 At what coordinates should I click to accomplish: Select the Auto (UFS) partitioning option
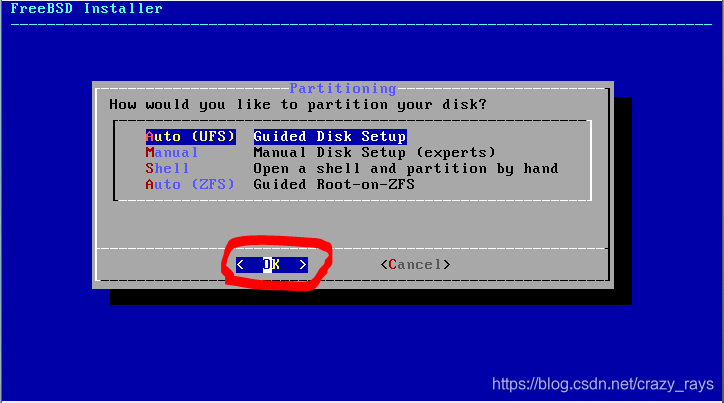click(x=191, y=137)
